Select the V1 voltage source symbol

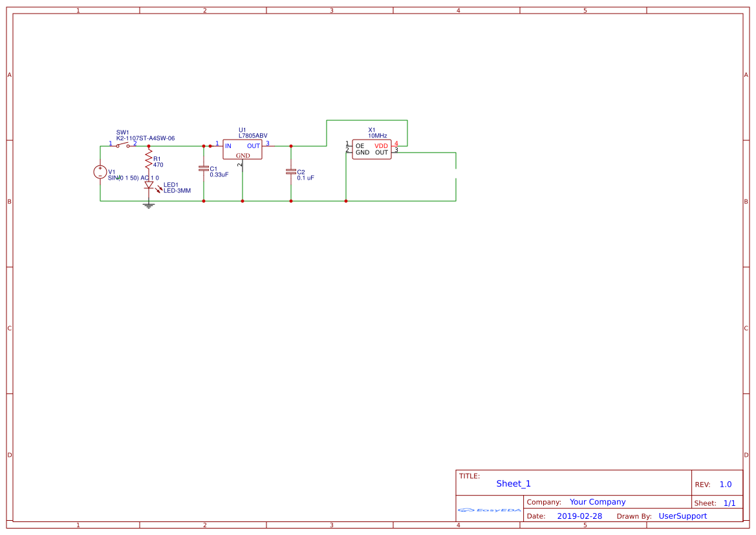(100, 172)
